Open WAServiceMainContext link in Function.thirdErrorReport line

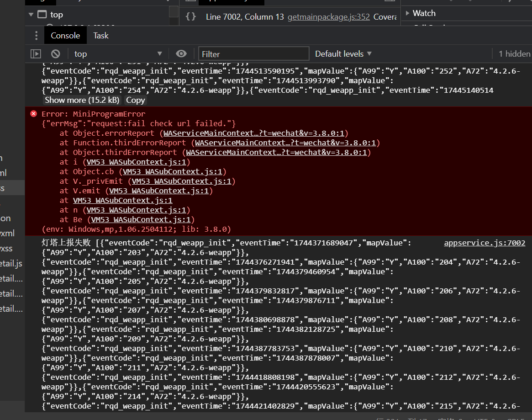pyautogui.click(x=285, y=143)
